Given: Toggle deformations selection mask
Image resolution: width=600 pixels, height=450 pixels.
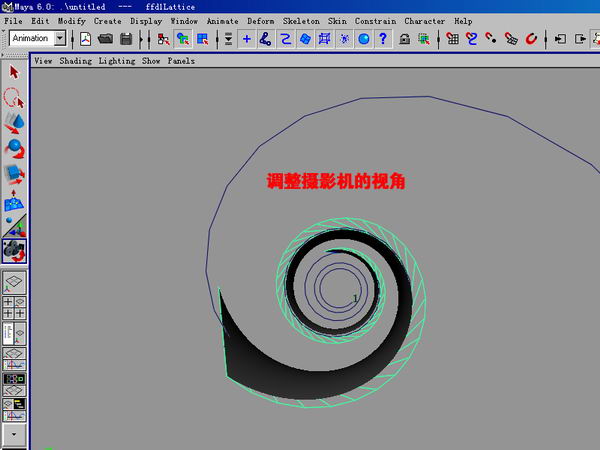Looking at the screenshot, I should (324, 39).
